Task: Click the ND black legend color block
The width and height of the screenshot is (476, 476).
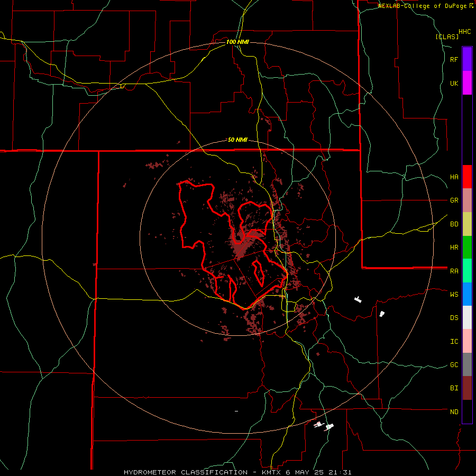Action: click(x=467, y=411)
